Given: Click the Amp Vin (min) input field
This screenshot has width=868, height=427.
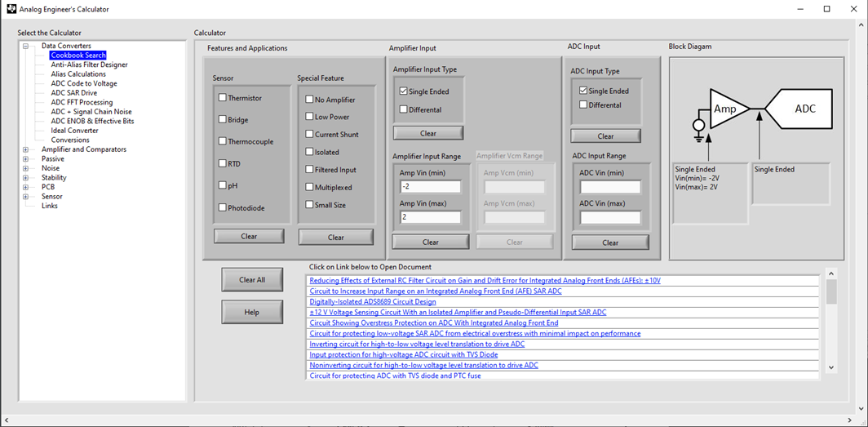Looking at the screenshot, I should click(431, 187).
